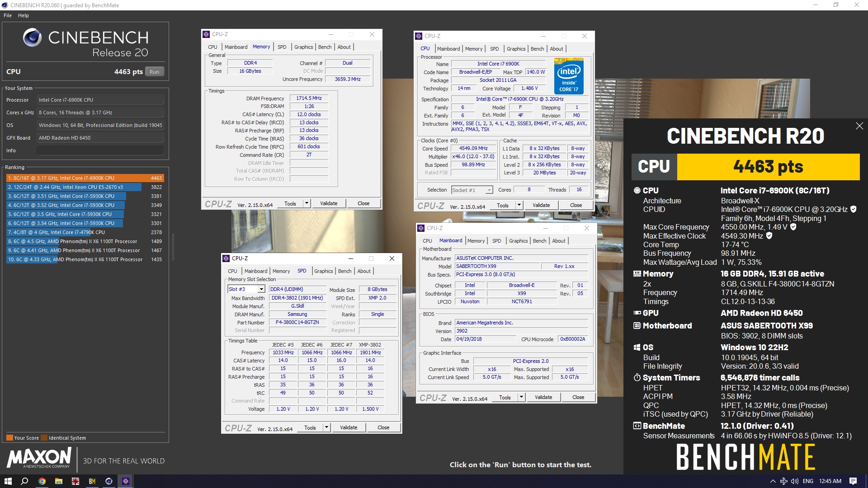The width and height of the screenshot is (868, 488).
Task: Switch to Cinebench via taskbar sphere icon
Action: (108, 481)
